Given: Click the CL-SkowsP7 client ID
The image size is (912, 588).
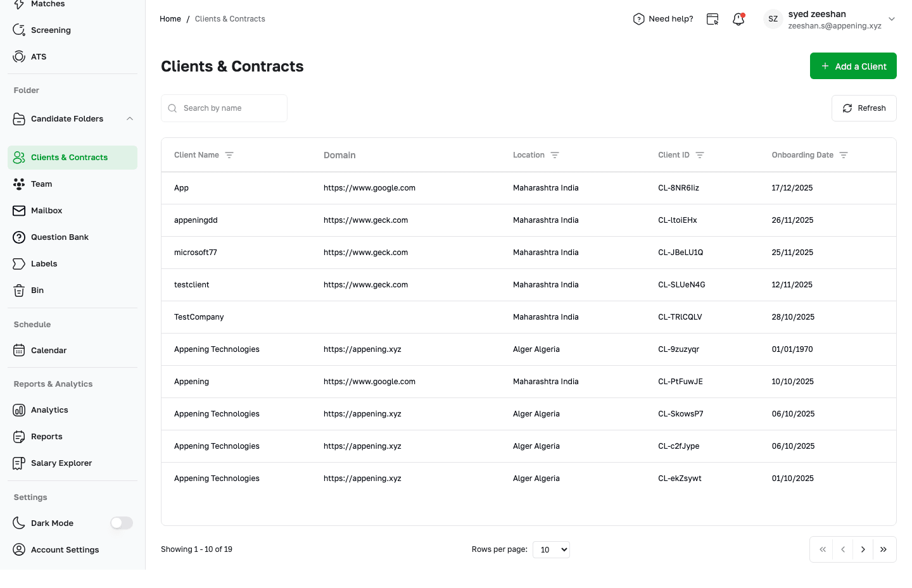Looking at the screenshot, I should pyautogui.click(x=680, y=414).
